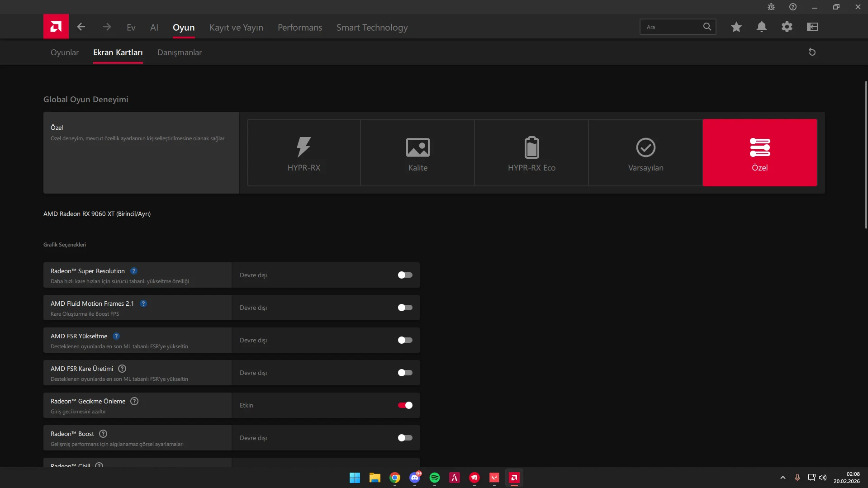This screenshot has height=488, width=868.
Task: Open the Oyunlar sub-tab
Action: pos(65,52)
